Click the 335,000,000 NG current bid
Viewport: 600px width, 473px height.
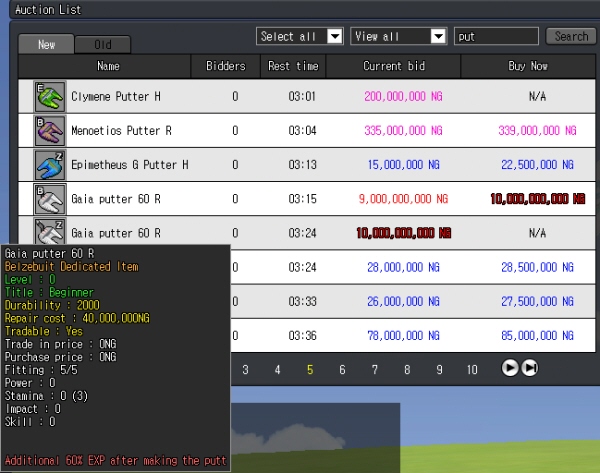[403, 130]
